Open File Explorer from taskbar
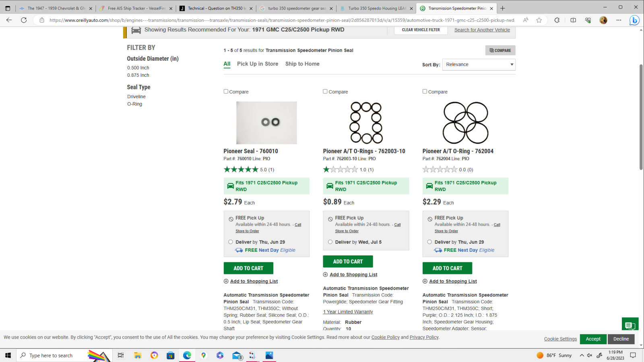This screenshot has height=362, width=644. pyautogui.click(x=138, y=355)
